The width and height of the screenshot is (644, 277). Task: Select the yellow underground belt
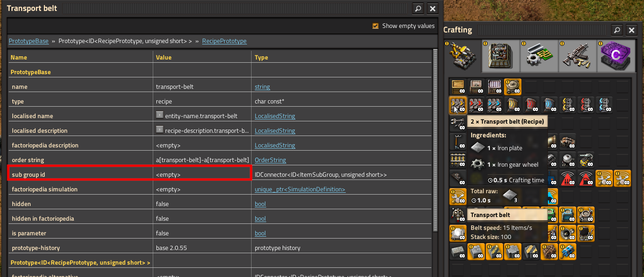pyautogui.click(x=513, y=105)
